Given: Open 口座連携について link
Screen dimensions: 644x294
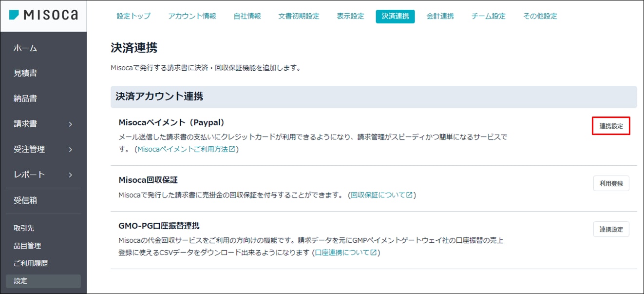Looking at the screenshot, I should (x=346, y=253).
